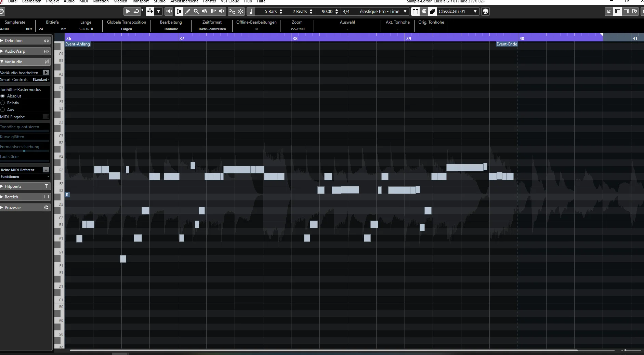644x355 pixels.
Task: Select the draw pencil tool
Action: pyautogui.click(x=188, y=11)
